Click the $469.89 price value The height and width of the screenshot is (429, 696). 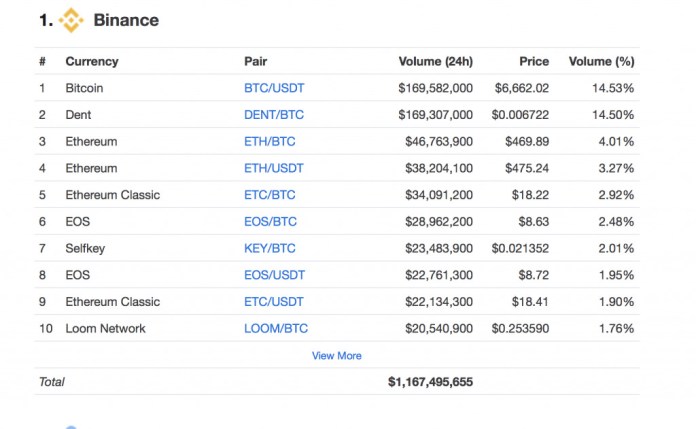(x=527, y=141)
